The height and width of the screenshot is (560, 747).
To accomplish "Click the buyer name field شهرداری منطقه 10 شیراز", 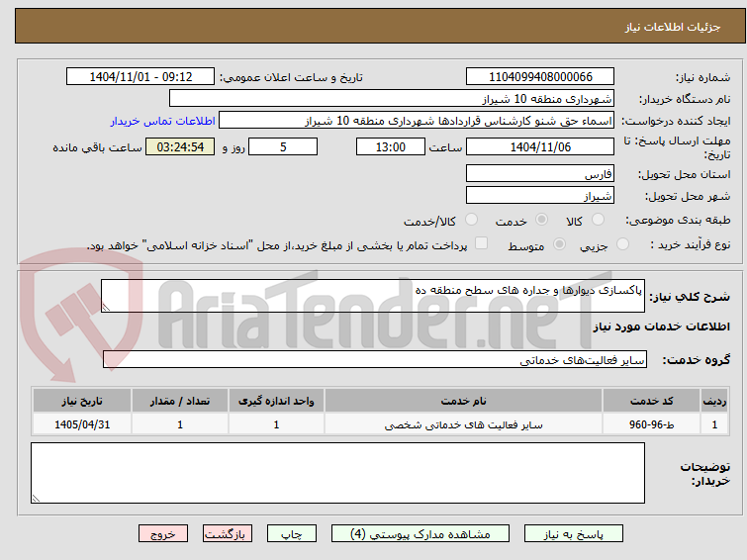I will (x=392, y=99).
